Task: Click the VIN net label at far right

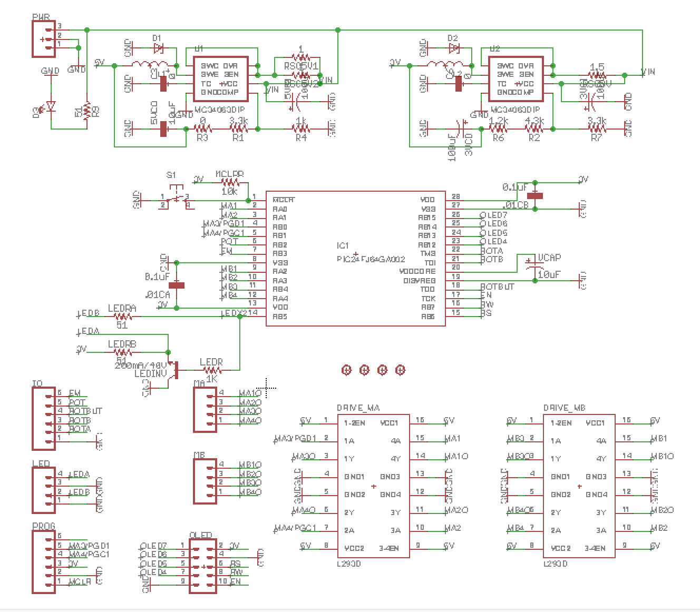Action: tap(648, 72)
